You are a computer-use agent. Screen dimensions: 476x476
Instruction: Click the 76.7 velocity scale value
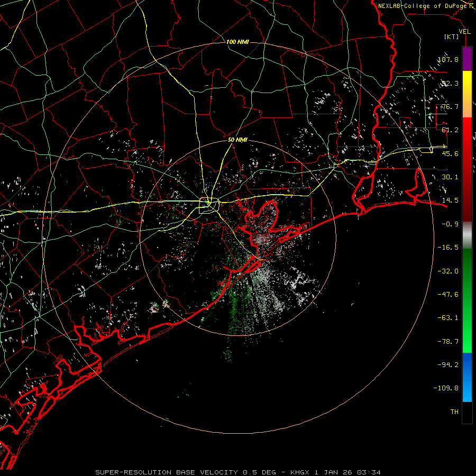pyautogui.click(x=450, y=106)
